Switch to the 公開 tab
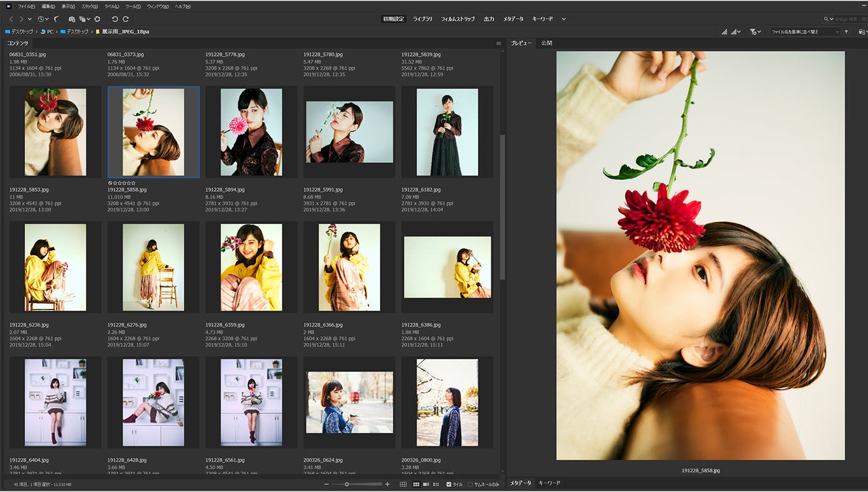Image resolution: width=868 pixels, height=492 pixels. [x=547, y=43]
